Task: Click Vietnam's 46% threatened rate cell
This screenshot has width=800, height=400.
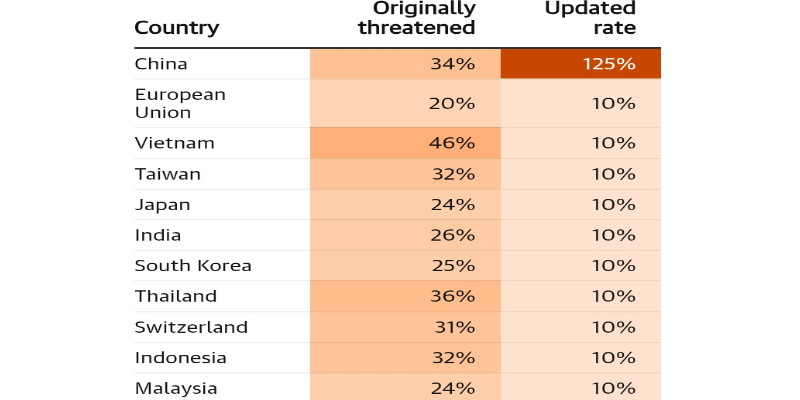Action: [405, 143]
